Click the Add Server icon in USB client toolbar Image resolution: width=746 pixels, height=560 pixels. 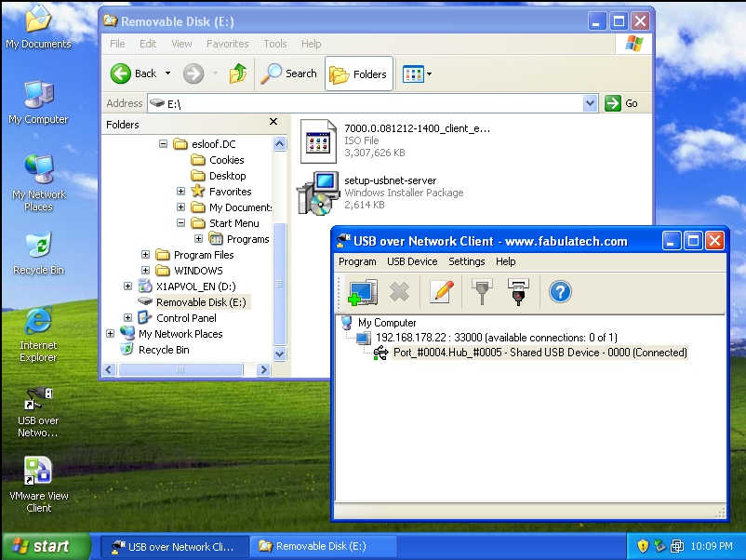363,292
